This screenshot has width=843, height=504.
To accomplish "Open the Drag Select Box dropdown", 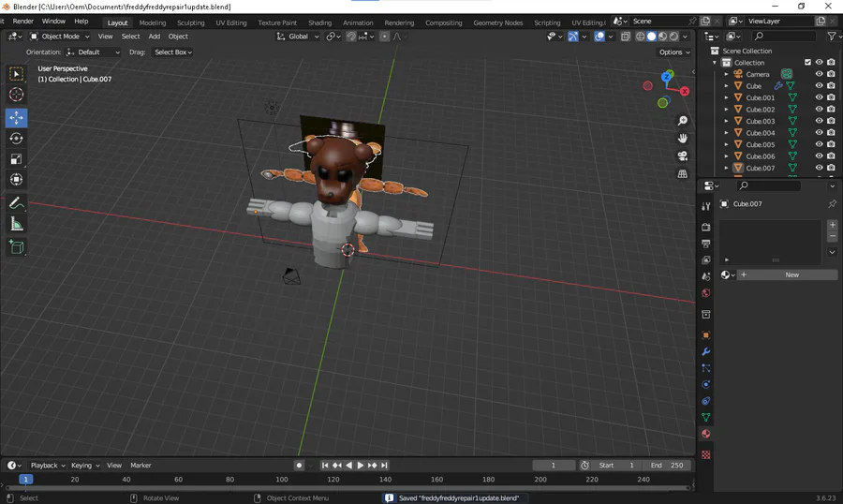I will tap(173, 52).
